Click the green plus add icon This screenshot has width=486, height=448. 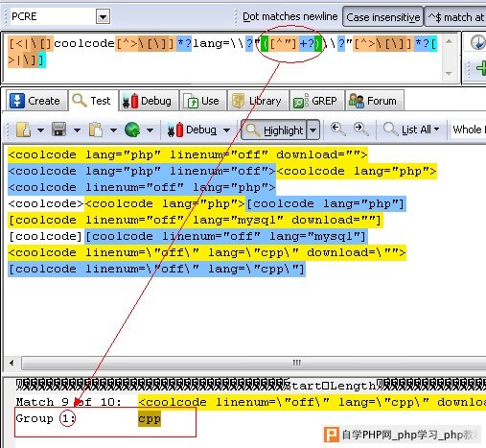click(x=481, y=68)
